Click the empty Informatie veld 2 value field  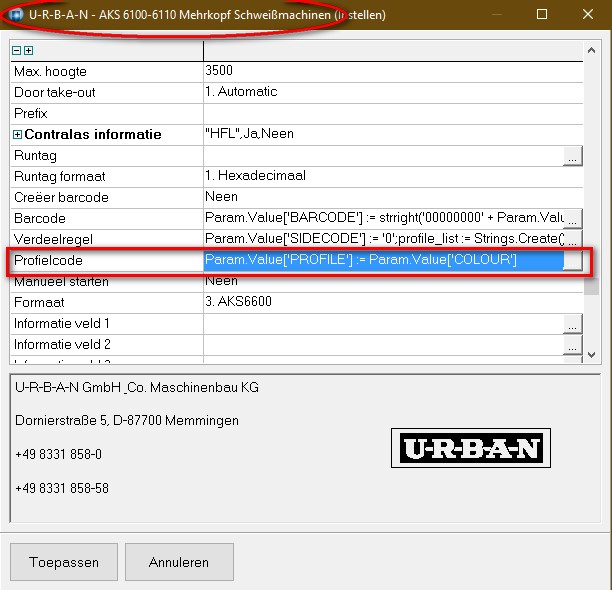pyautogui.click(x=384, y=345)
